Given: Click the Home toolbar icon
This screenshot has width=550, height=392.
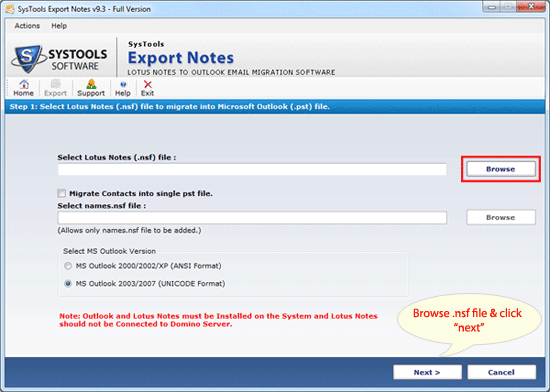Looking at the screenshot, I should point(24,88).
